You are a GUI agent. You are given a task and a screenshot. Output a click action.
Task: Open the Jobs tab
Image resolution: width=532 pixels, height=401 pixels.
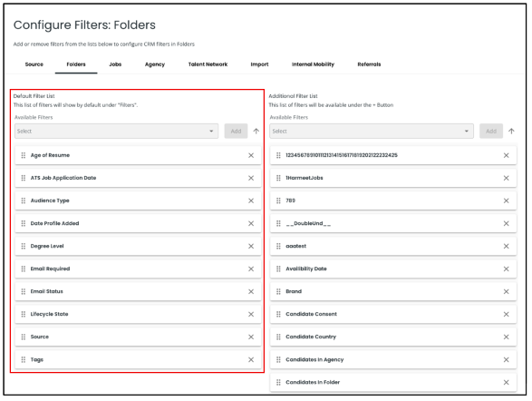(x=115, y=64)
